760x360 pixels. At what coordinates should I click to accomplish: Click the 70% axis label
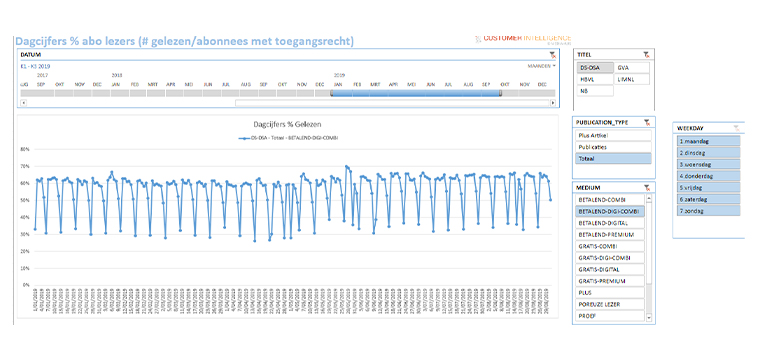25,166
